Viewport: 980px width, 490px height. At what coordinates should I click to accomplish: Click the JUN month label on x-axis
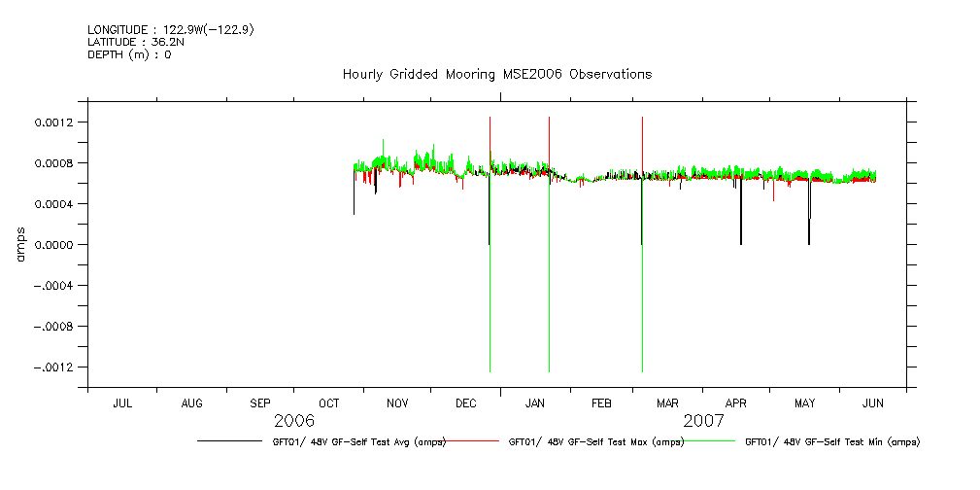coord(874,402)
